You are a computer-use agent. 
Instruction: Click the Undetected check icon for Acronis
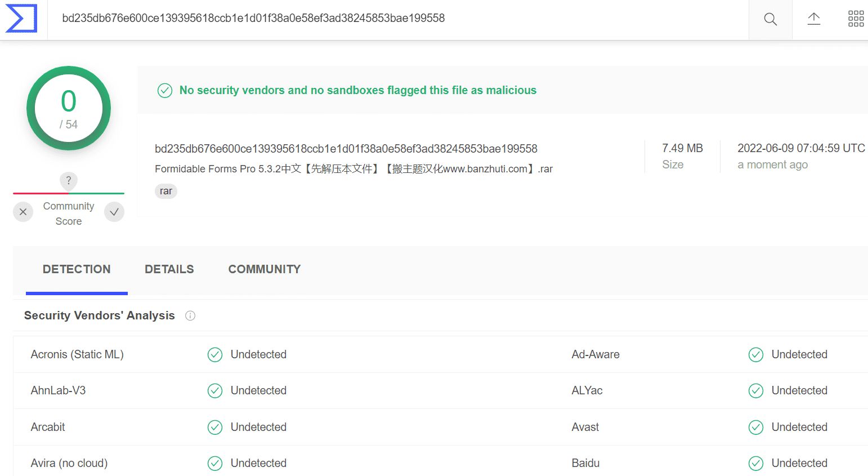215,354
